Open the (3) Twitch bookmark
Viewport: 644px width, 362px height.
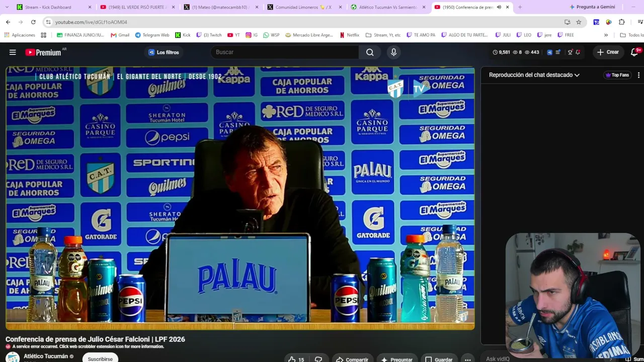(209, 35)
